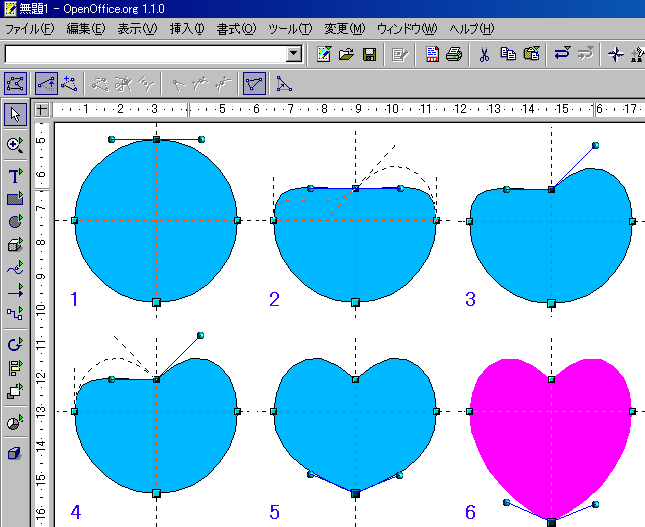Open the 表示(V) menu
Viewport: 645px width, 527px height.
[x=137, y=29]
